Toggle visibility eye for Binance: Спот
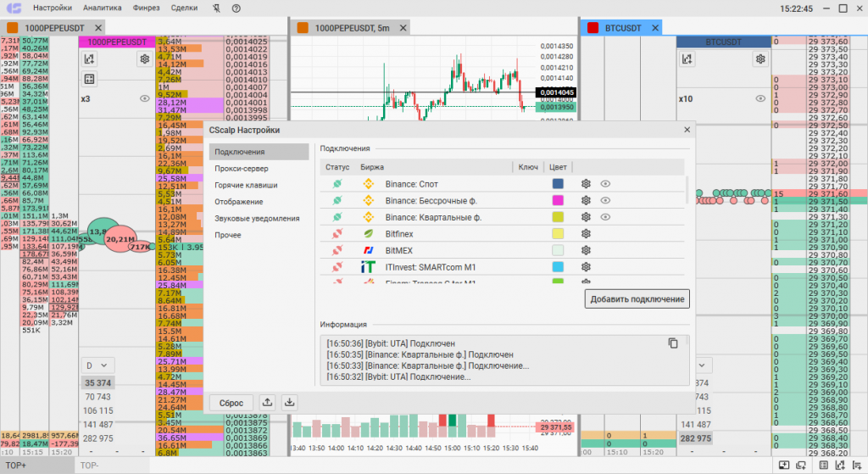Screen dimensions: 868x474 pyautogui.click(x=605, y=184)
